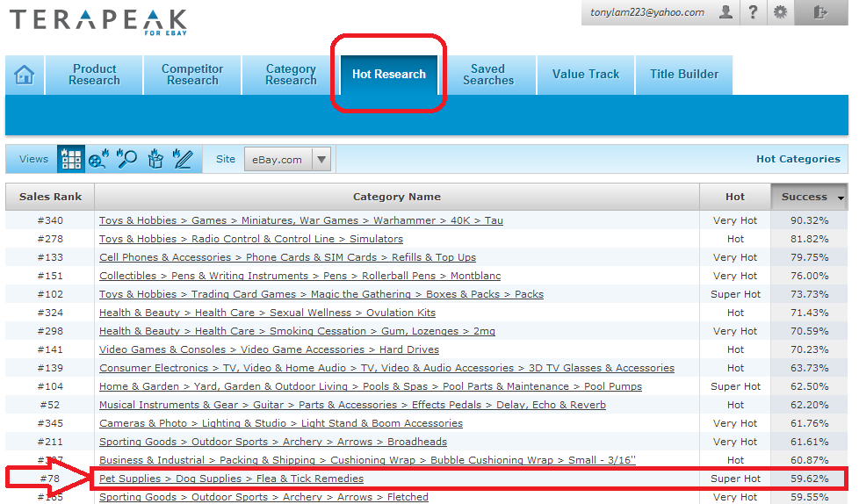Click the help question mark icon

pos(754,12)
